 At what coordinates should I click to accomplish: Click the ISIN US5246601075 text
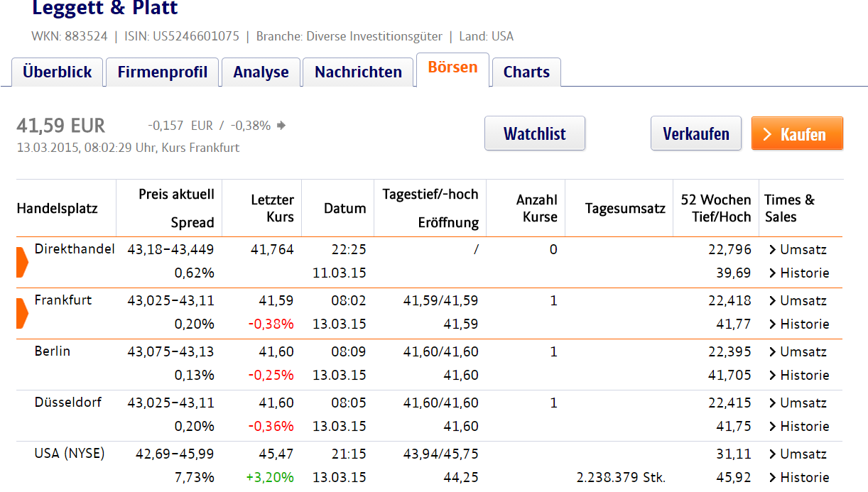point(182,36)
